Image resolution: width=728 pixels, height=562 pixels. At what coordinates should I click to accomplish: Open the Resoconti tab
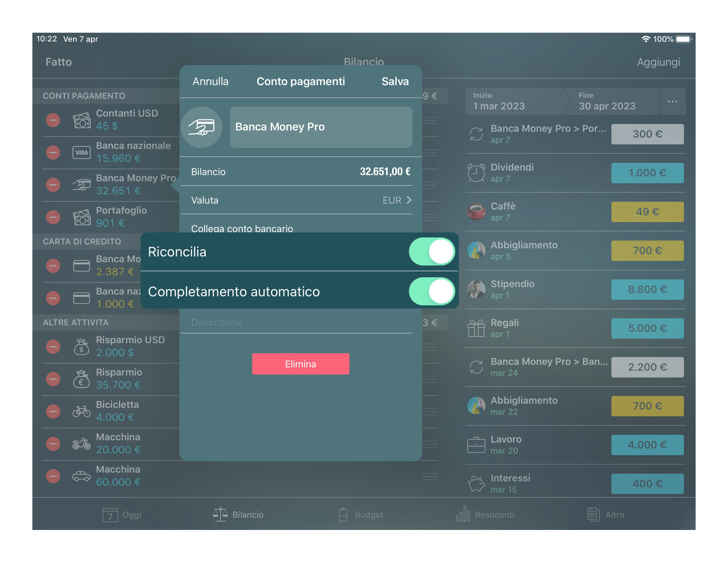tap(485, 514)
